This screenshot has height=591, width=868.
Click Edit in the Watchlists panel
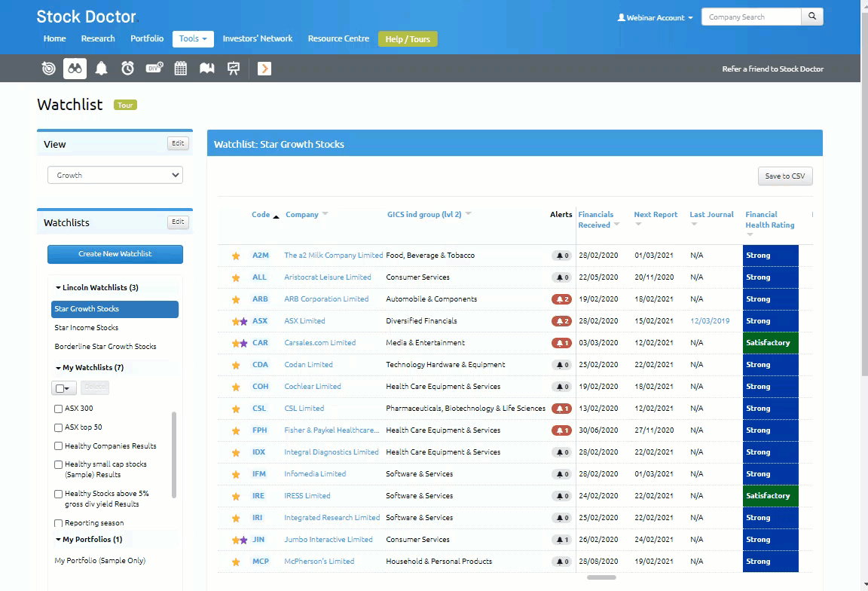point(178,222)
